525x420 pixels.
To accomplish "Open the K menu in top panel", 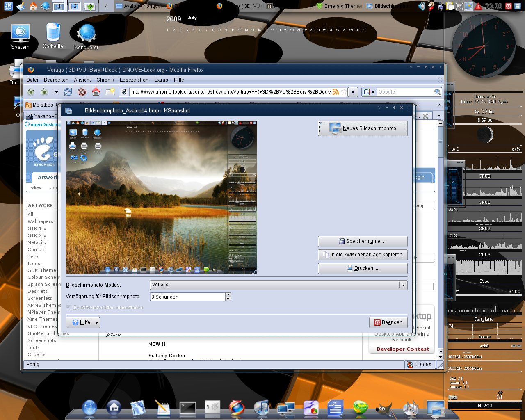I will click(8, 6).
